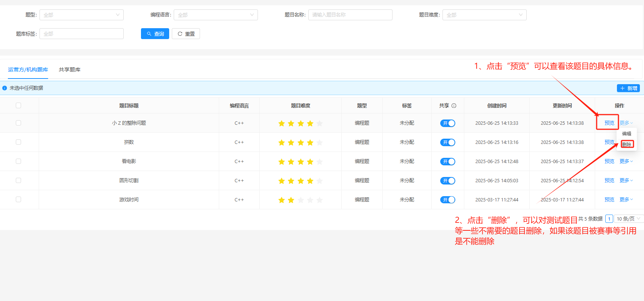Screen dimensions: 644x301
Task: Switch to the 共享题库 tab
Action: pos(70,70)
